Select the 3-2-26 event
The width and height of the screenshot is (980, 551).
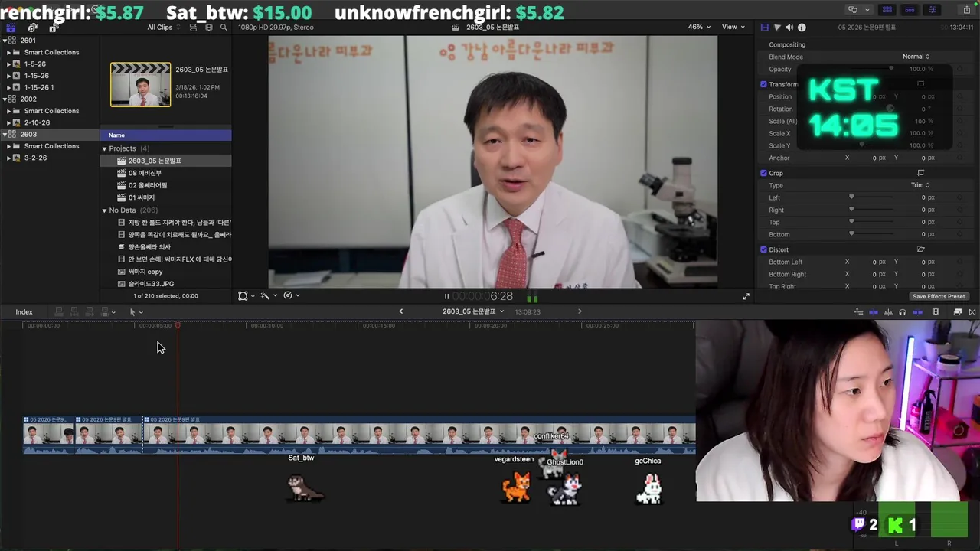point(35,158)
